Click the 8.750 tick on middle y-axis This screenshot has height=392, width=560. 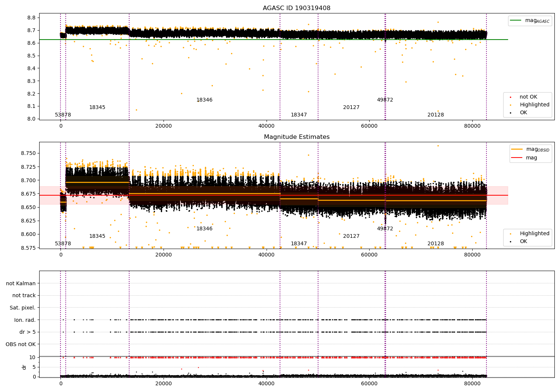[28, 153]
